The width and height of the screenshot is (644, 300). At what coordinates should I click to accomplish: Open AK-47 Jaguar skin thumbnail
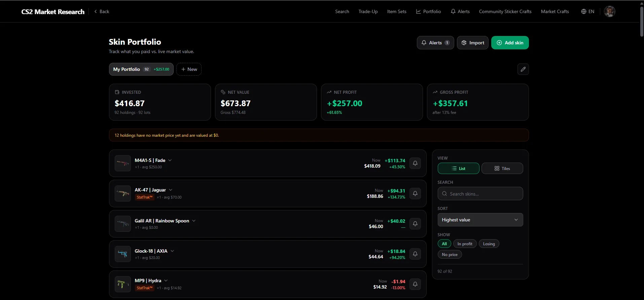[x=123, y=194]
